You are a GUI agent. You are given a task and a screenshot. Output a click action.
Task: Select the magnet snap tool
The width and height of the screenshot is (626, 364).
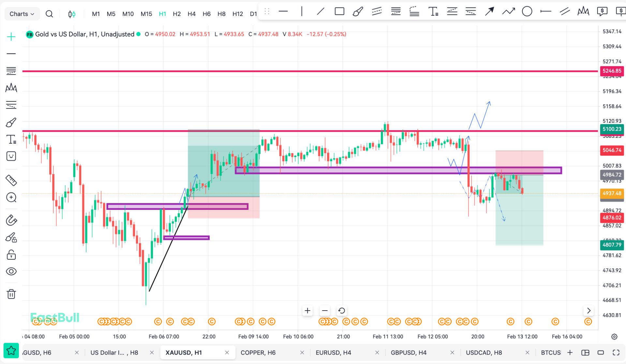click(x=11, y=220)
